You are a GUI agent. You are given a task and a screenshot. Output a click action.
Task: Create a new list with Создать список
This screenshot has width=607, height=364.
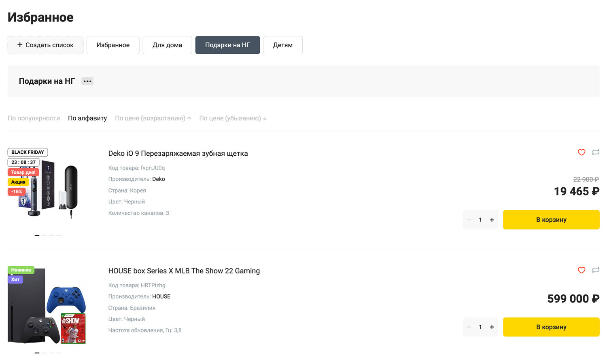click(x=45, y=45)
